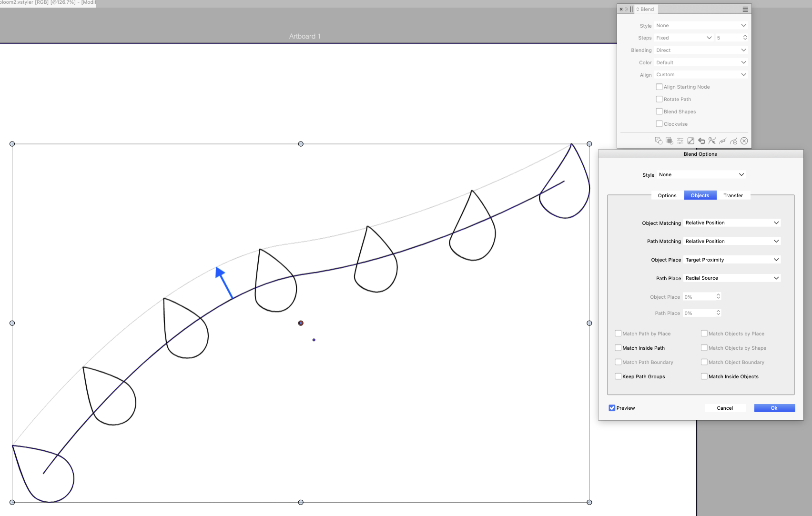Click the curve-with-minus icon in the Blend panel
This screenshot has width=812, height=516.
tap(733, 141)
